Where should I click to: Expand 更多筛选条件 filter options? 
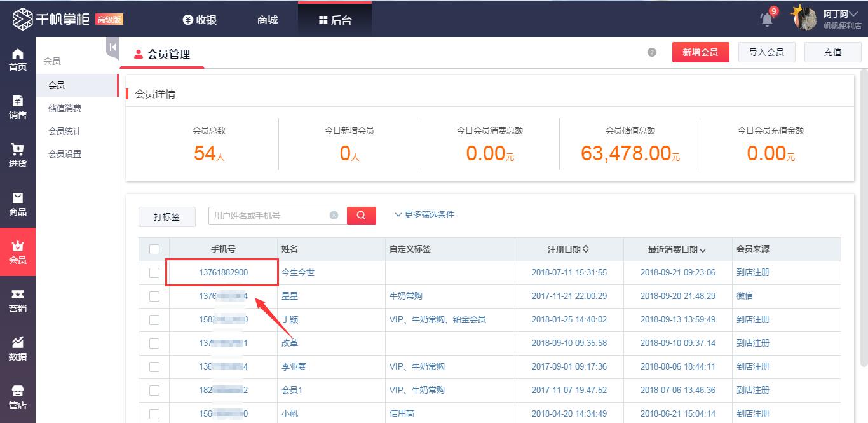[424, 215]
